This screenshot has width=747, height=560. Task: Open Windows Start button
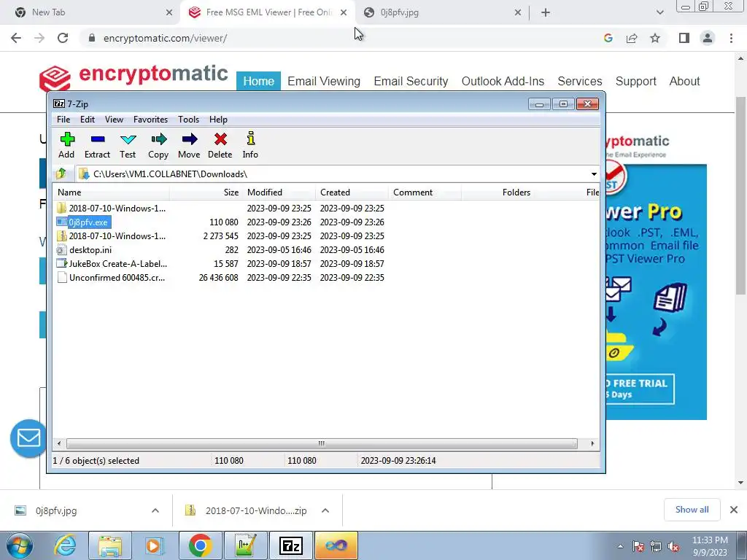tap(19, 545)
